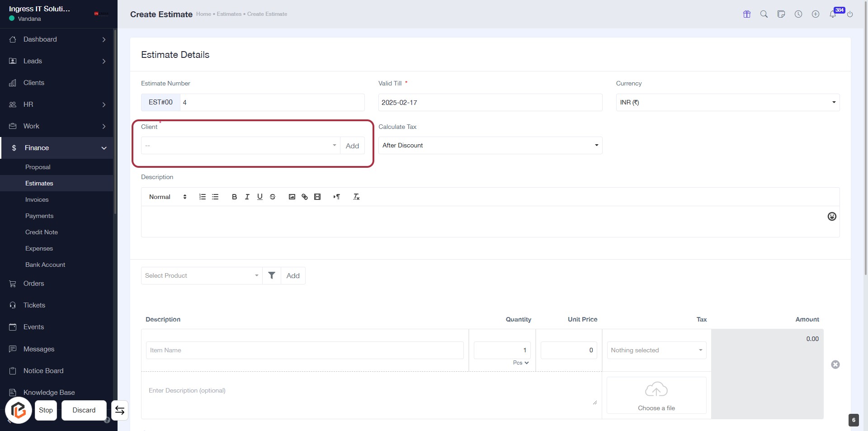Click Add button next to Client
This screenshot has height=431, width=868.
352,146
